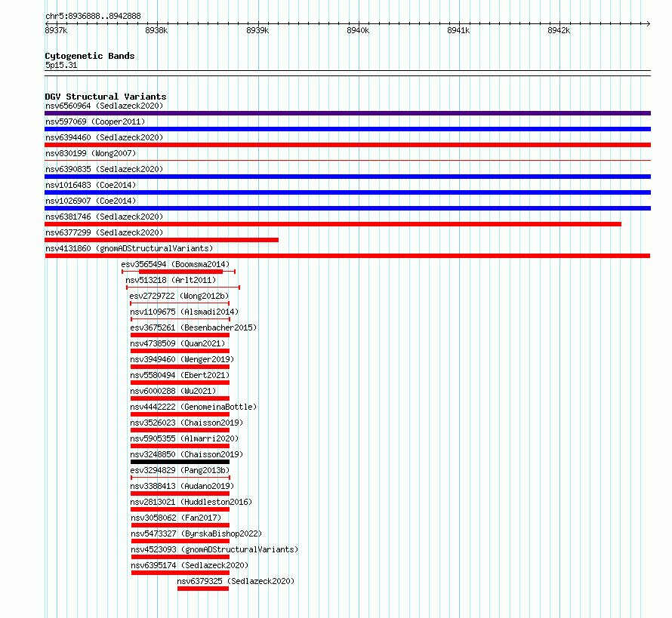
Task: Click the 8940k ruler label
Action: [x=358, y=30]
